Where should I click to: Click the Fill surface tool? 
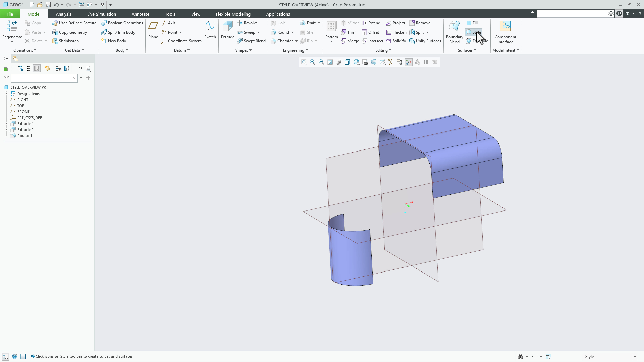[472, 23]
